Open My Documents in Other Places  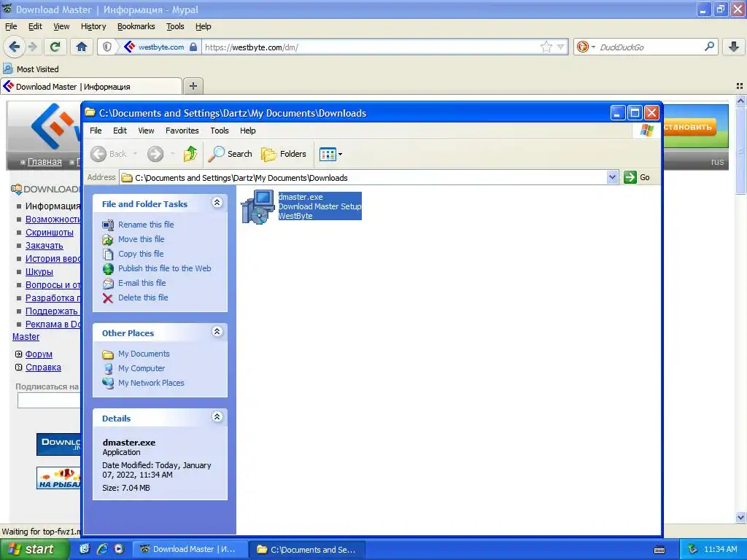point(144,354)
